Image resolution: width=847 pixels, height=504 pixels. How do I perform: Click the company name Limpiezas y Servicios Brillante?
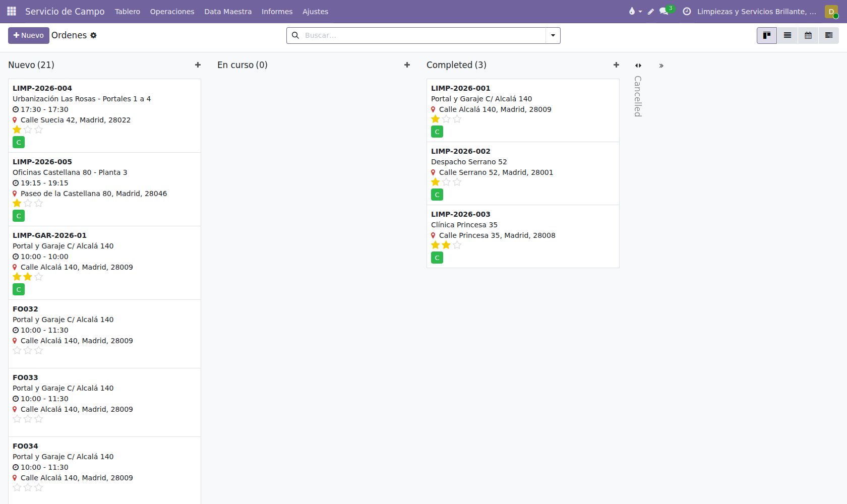(x=757, y=12)
